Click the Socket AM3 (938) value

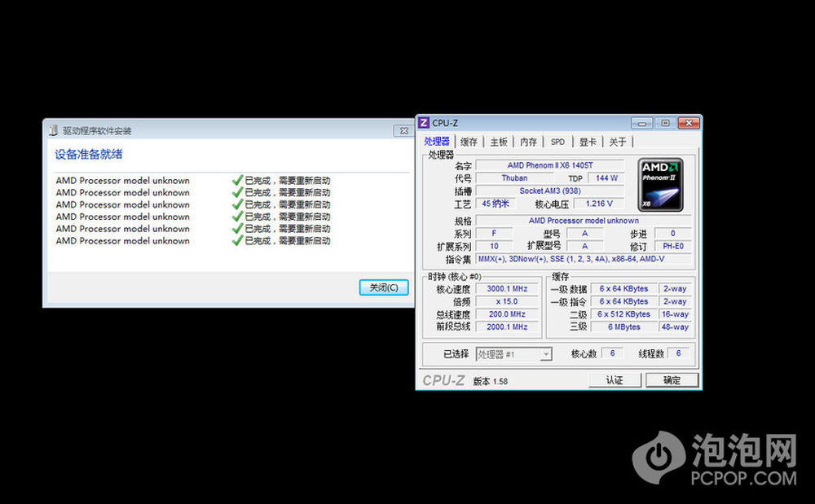pos(550,191)
